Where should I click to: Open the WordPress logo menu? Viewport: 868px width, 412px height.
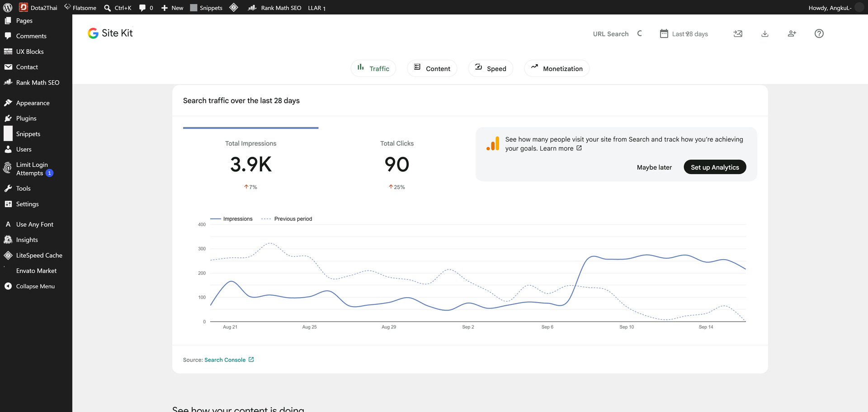[8, 8]
